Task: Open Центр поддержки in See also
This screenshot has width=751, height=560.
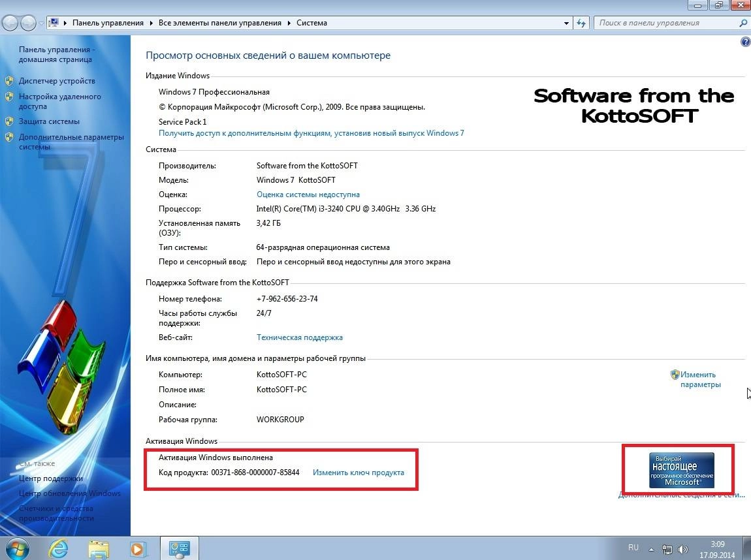Action: [51, 478]
